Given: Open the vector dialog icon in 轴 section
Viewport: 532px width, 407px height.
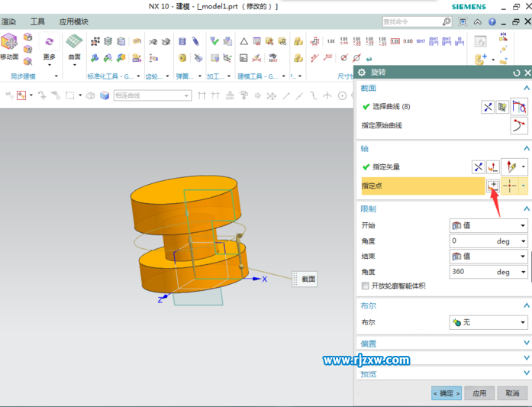Looking at the screenshot, I should (x=493, y=166).
